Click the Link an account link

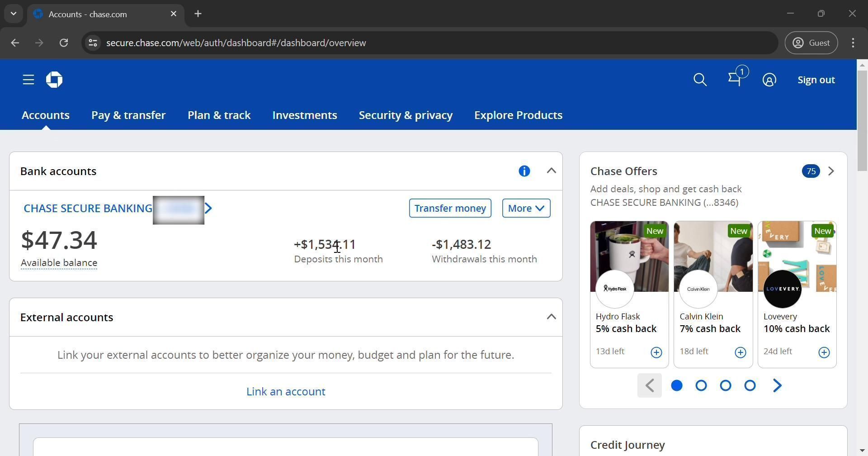(x=286, y=391)
